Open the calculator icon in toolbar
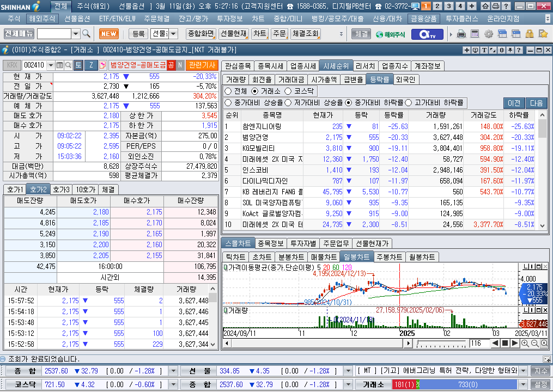 point(475,34)
